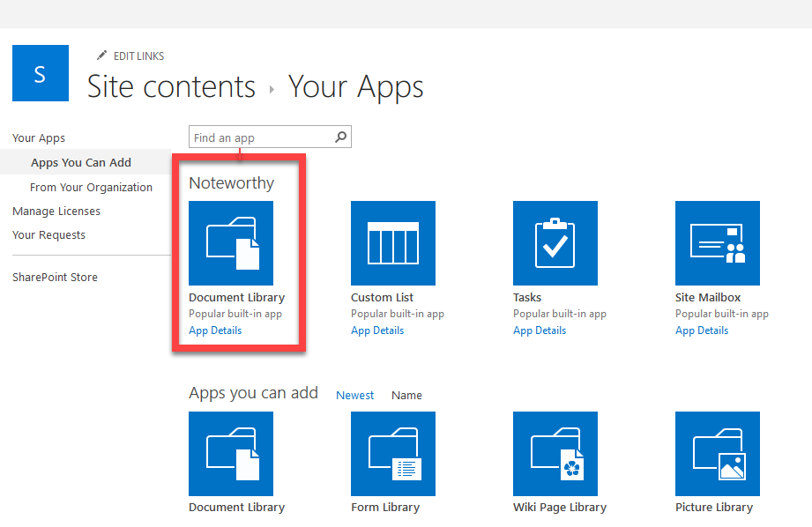
Task: Sort apps by Newest
Action: [x=354, y=396]
